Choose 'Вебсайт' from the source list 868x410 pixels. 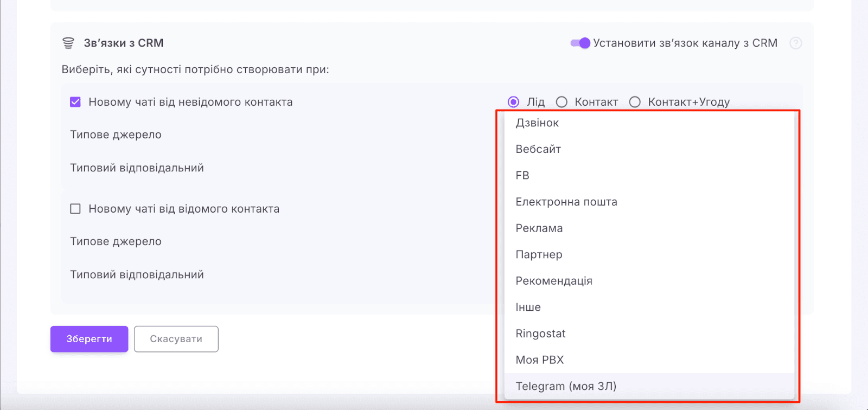pyautogui.click(x=538, y=149)
